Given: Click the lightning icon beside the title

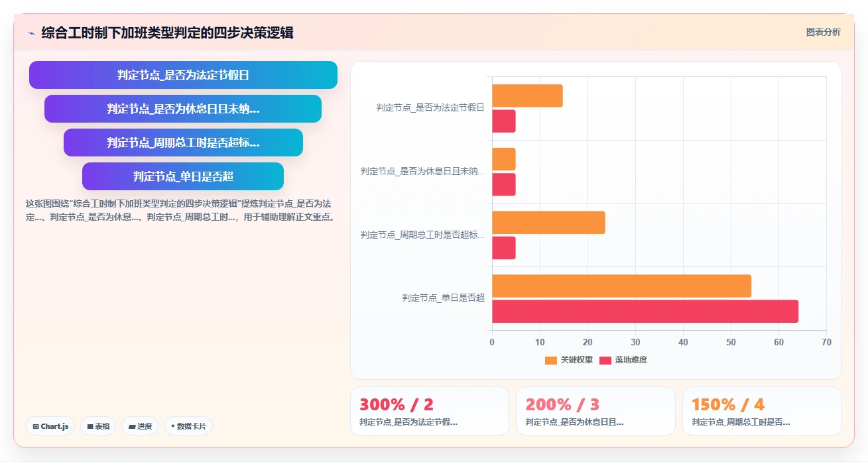Looking at the screenshot, I should tap(31, 32).
